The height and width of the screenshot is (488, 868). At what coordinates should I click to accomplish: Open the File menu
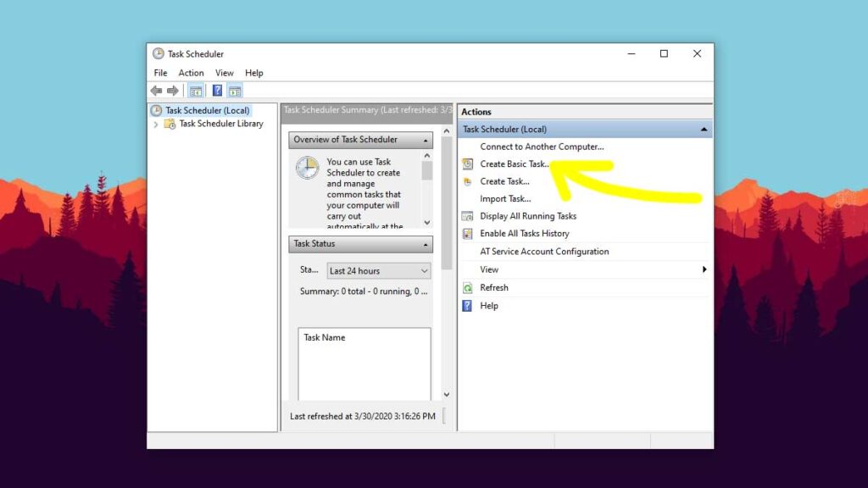(160, 73)
